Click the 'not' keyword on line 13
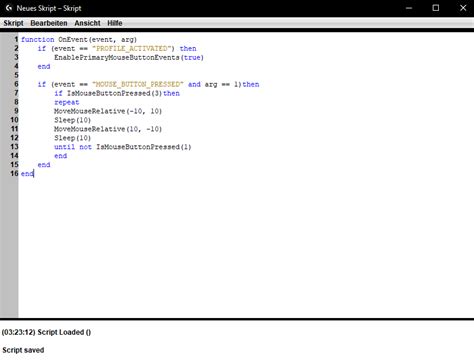Screen dimensions: 474x361 [x=85, y=147]
